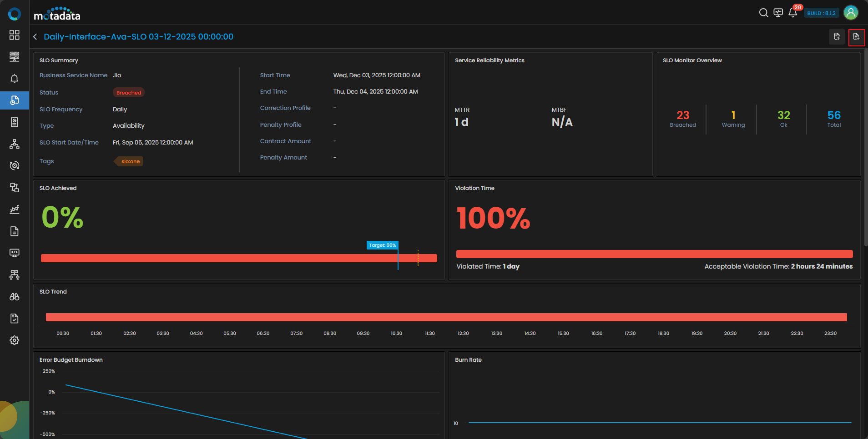Click the 23 Breached monitor count
868x439 pixels.
[682, 119]
